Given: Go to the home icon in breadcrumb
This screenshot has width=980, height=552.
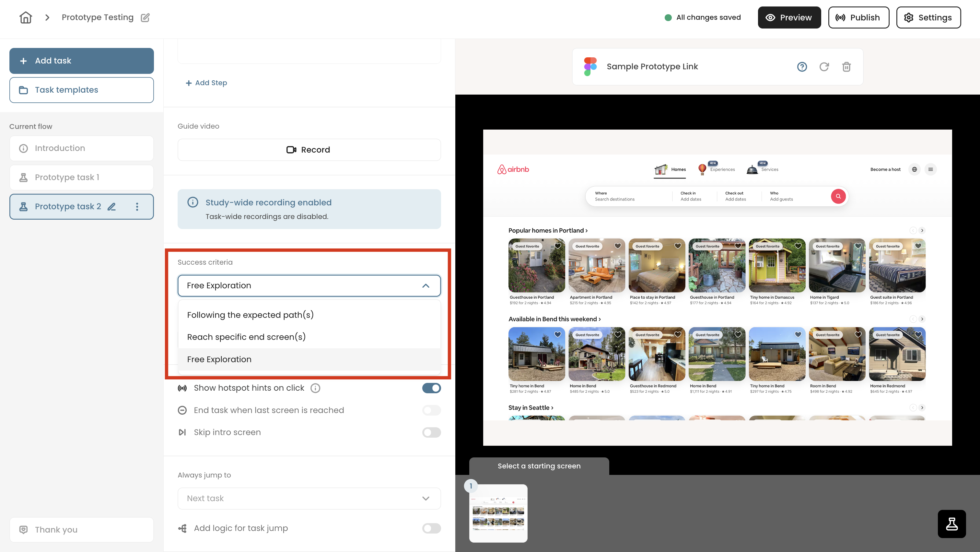Looking at the screenshot, I should pyautogui.click(x=26, y=17).
